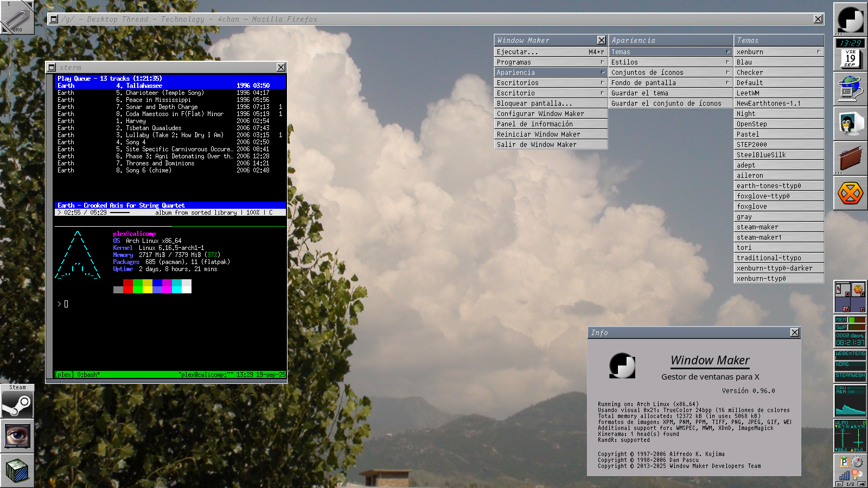Viewport: 868px width, 488px height.
Task: Expand the Escritorios submenu
Action: (x=550, y=83)
